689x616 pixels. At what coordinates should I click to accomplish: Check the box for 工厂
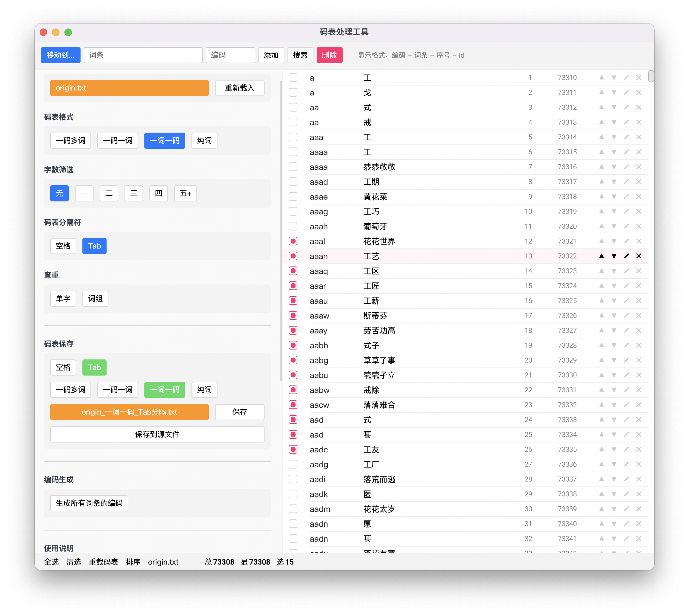click(293, 464)
